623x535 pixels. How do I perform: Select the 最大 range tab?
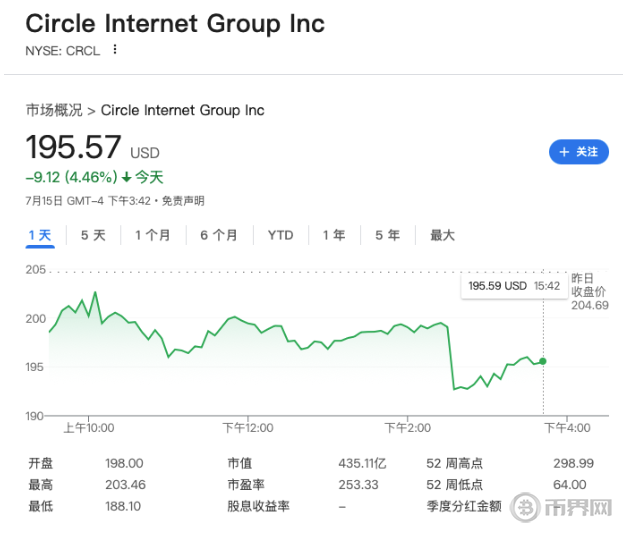tap(442, 235)
